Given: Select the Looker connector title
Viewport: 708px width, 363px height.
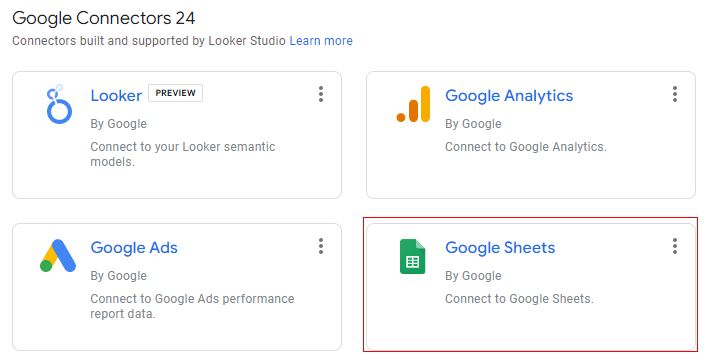Looking at the screenshot, I should (x=116, y=96).
